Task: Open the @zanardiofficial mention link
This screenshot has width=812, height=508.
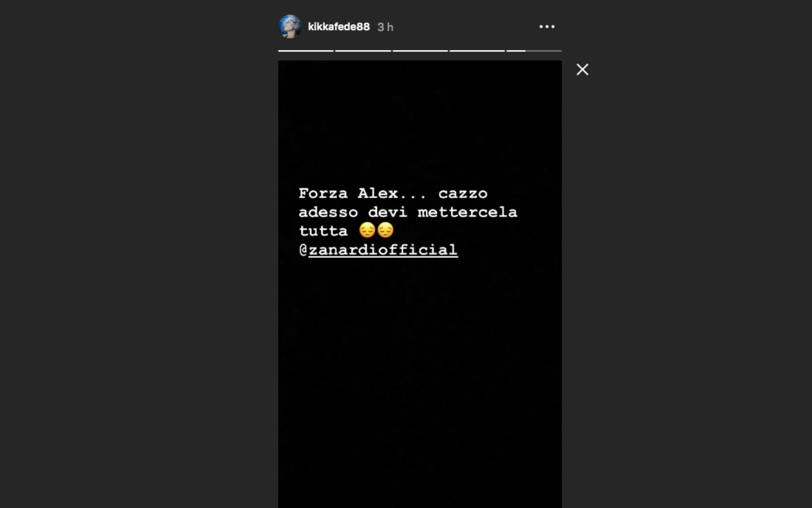Action: [x=383, y=250]
